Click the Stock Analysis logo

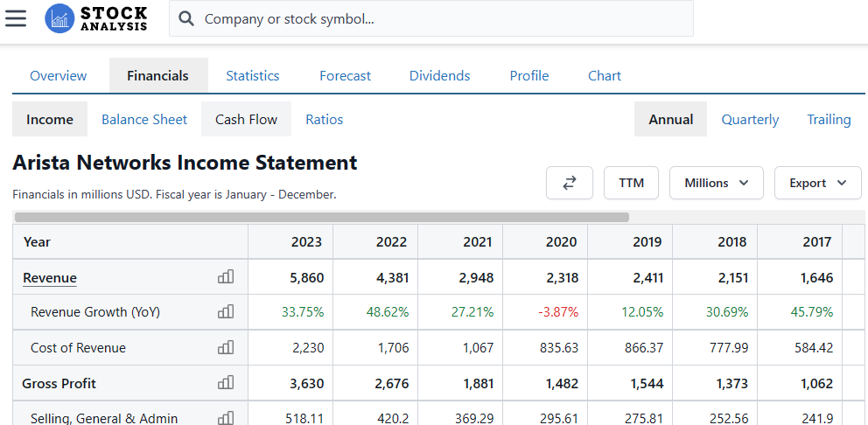(96, 18)
